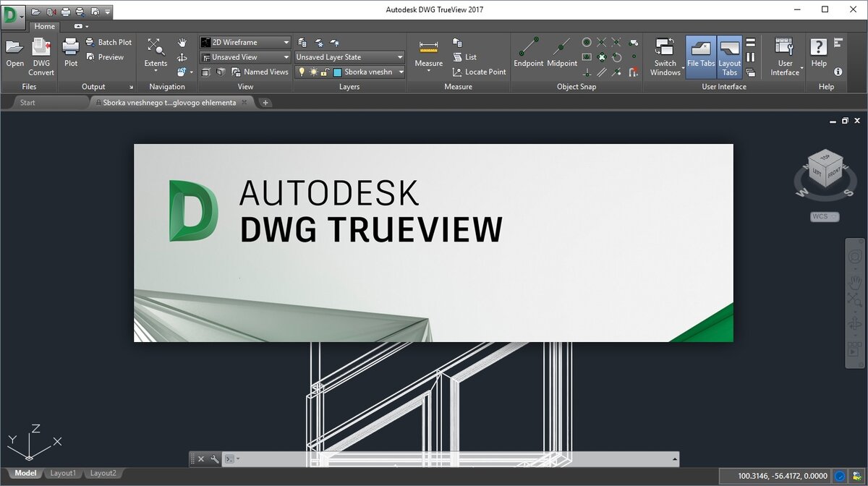Toggle layer freeze sun icon

click(x=314, y=72)
